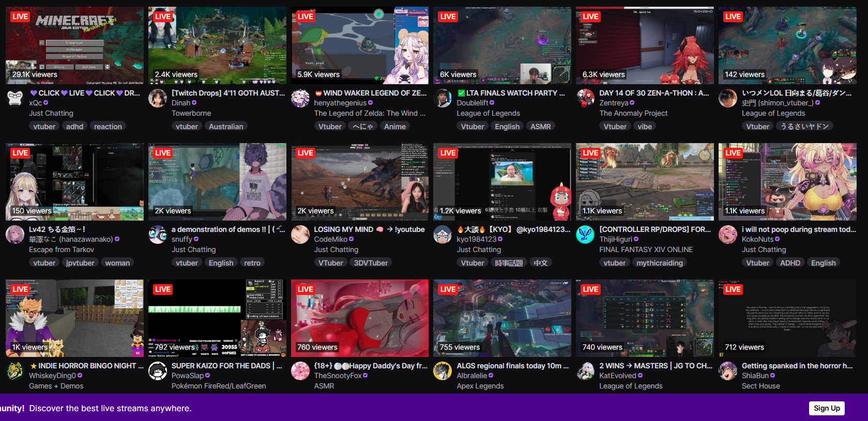This screenshot has width=868, height=421.
Task: Sign up using the banner button
Action: [827, 408]
